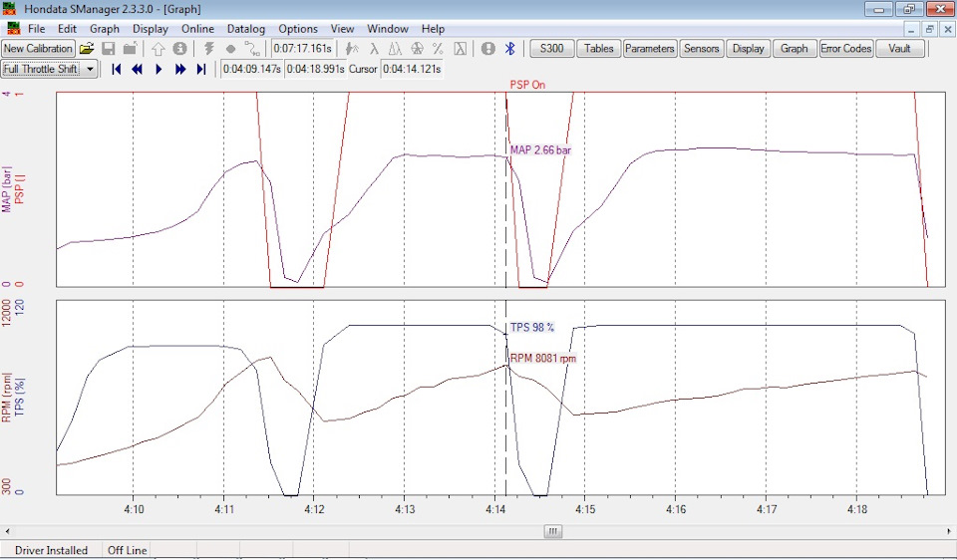Click the connection path icon after record
957x560 pixels.
point(251,48)
